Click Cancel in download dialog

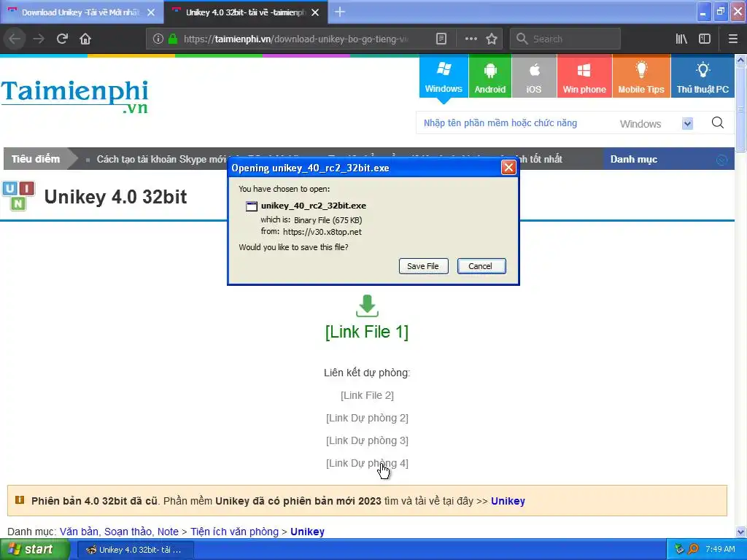click(481, 266)
